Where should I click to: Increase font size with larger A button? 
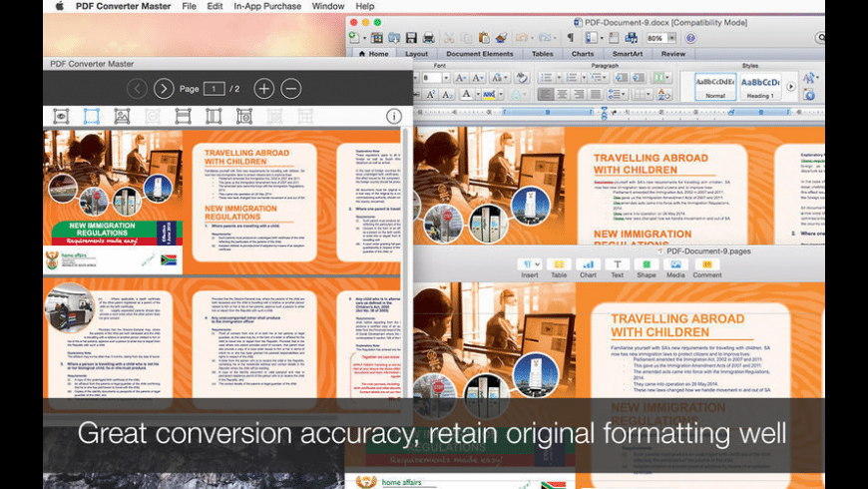coord(460,78)
